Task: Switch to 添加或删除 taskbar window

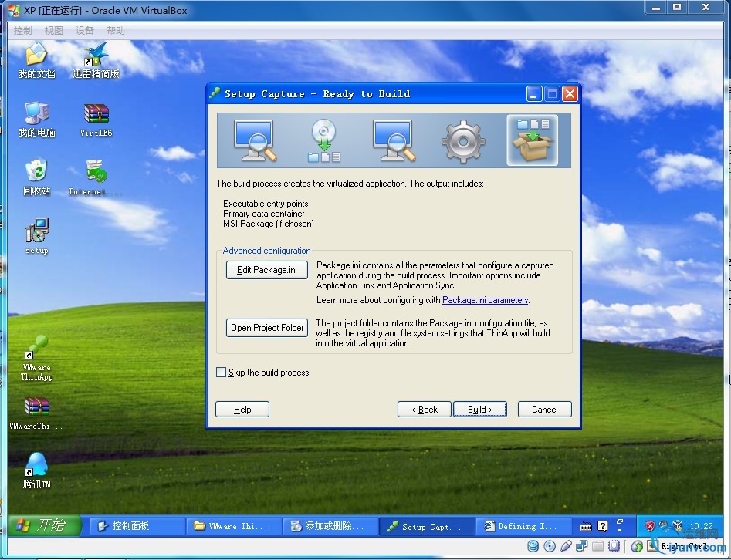Action: (330, 526)
